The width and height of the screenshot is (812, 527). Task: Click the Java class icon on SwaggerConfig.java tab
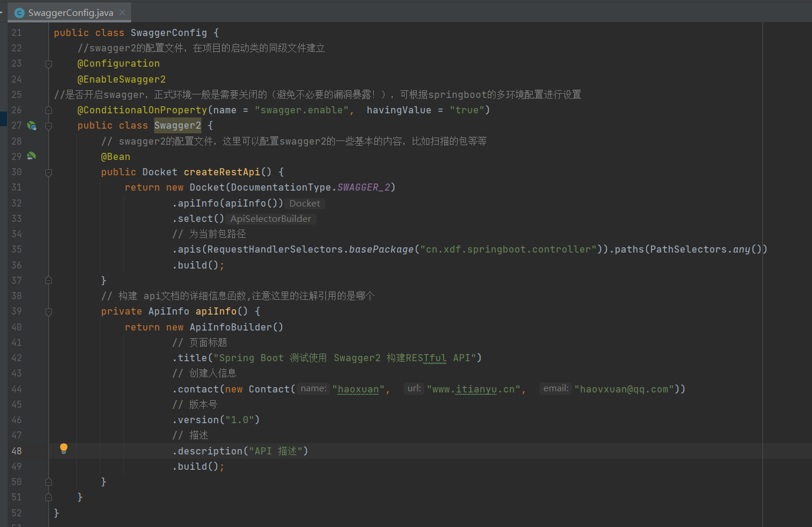pyautogui.click(x=19, y=13)
